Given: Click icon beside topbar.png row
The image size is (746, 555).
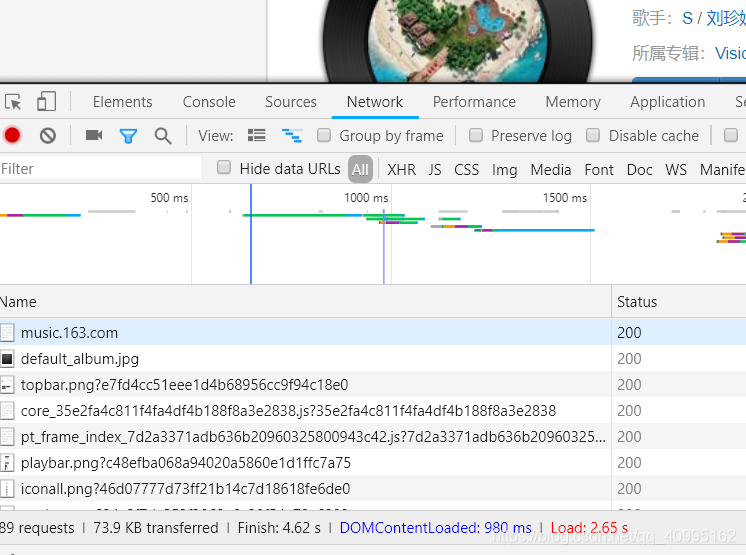Looking at the screenshot, I should coord(7,384).
